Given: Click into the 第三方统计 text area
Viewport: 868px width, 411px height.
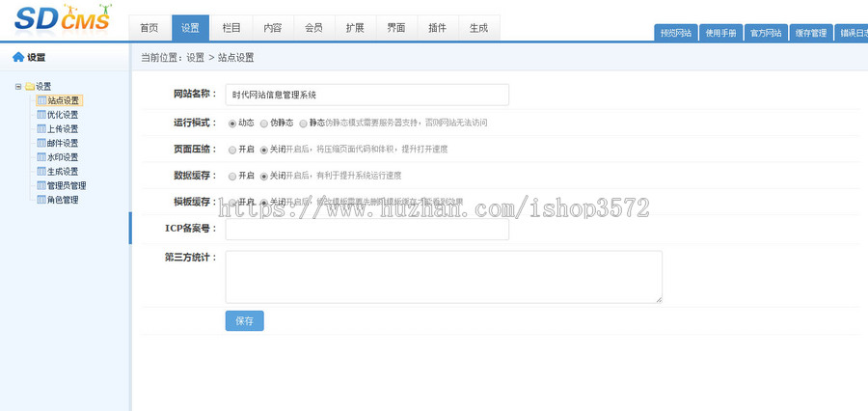Looking at the screenshot, I should pos(444,277).
